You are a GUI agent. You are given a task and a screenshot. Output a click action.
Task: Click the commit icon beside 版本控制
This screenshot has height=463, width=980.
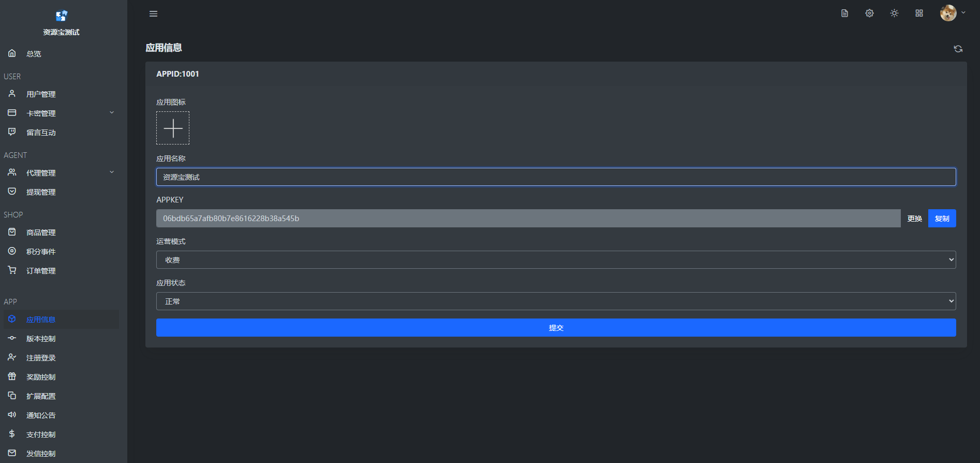click(x=12, y=338)
